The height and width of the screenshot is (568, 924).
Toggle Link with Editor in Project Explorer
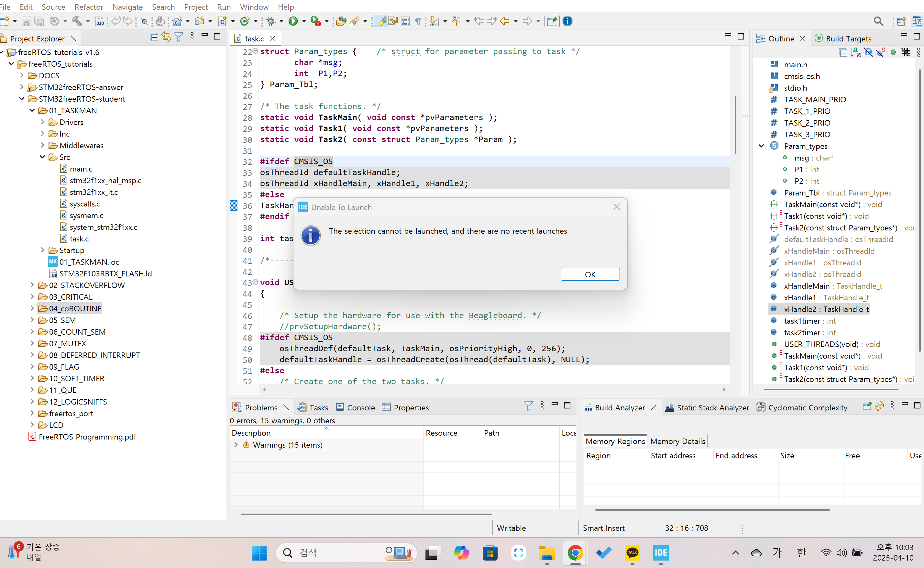click(166, 37)
